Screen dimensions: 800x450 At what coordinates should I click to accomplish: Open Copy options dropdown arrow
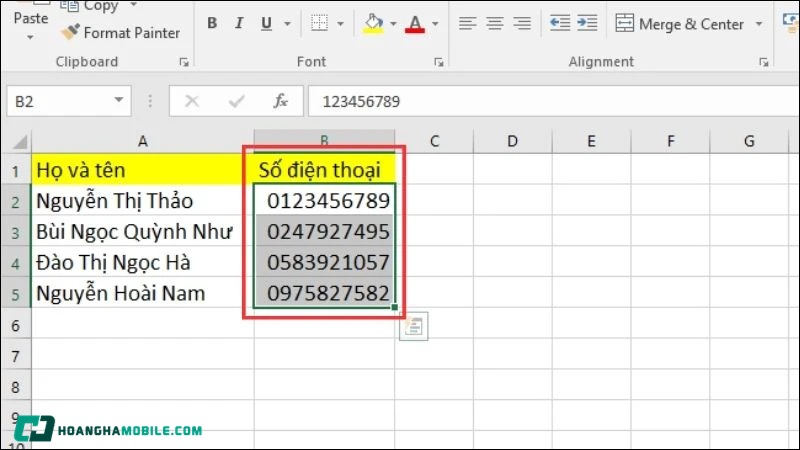pos(134,5)
